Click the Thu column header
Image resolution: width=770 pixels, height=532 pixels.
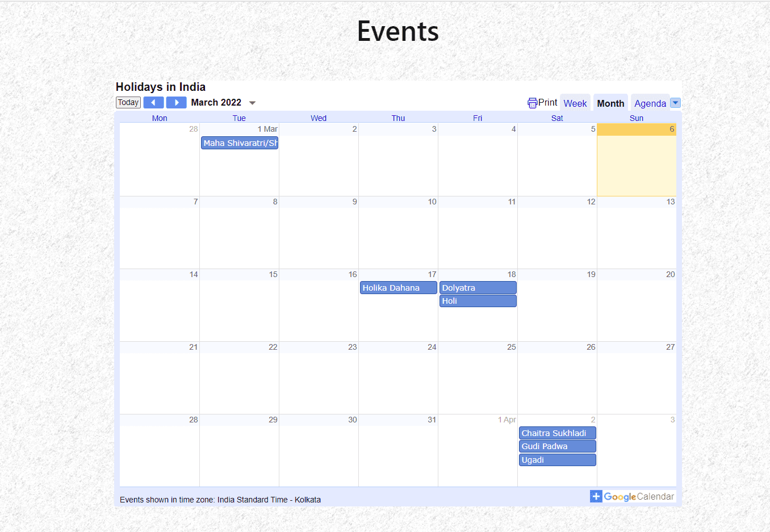tap(398, 118)
